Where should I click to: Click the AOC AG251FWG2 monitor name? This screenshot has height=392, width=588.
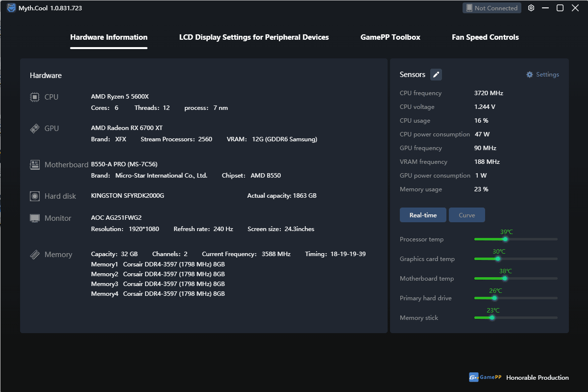[x=116, y=218]
